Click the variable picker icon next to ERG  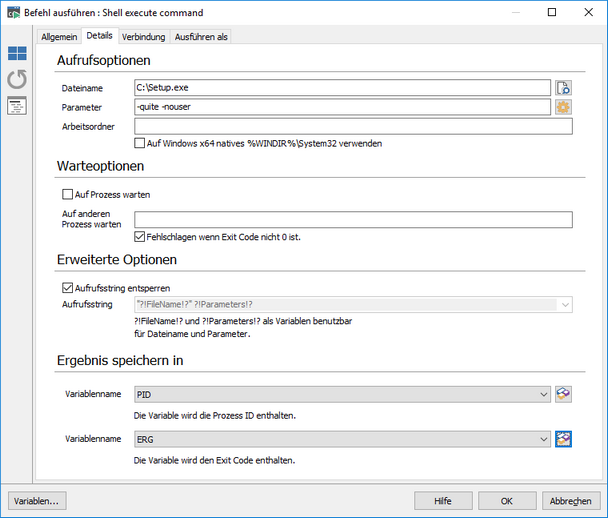click(563, 439)
